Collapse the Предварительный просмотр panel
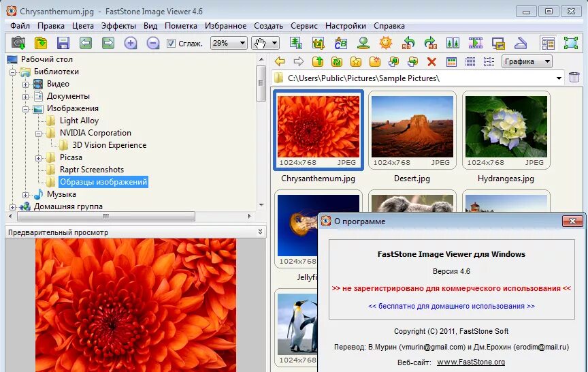 click(x=260, y=232)
